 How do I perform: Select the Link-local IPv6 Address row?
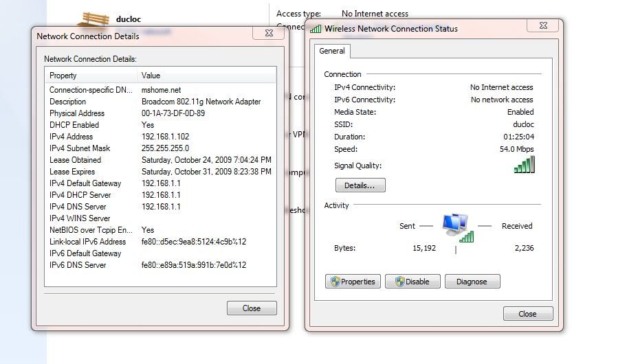(x=160, y=242)
